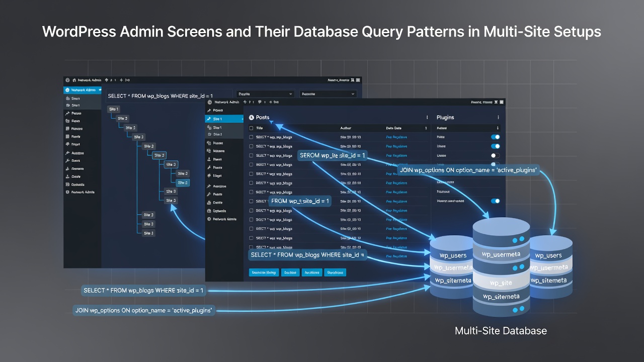Open bottom Network Admin item in front sidebar
Screen dimensions: 644x362
(223, 219)
